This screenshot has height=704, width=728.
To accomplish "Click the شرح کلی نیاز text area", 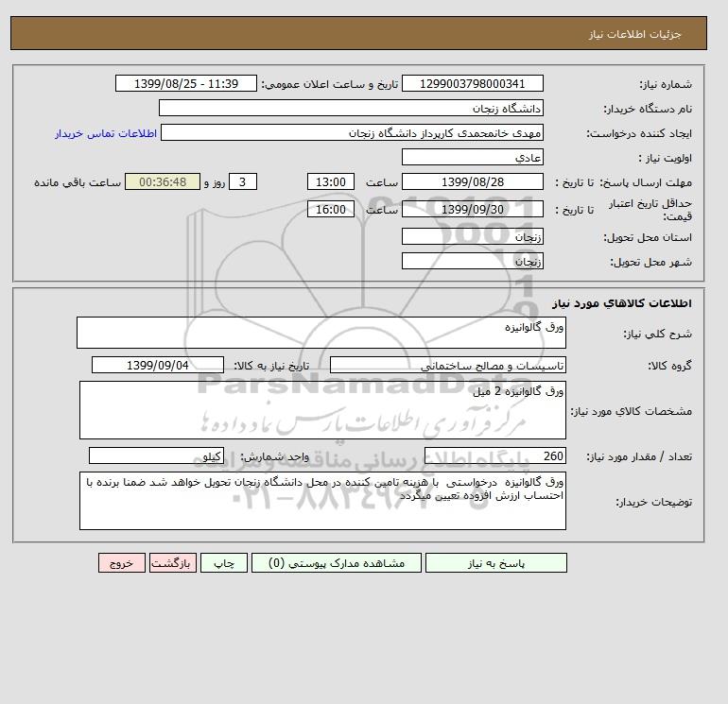I will [321, 333].
